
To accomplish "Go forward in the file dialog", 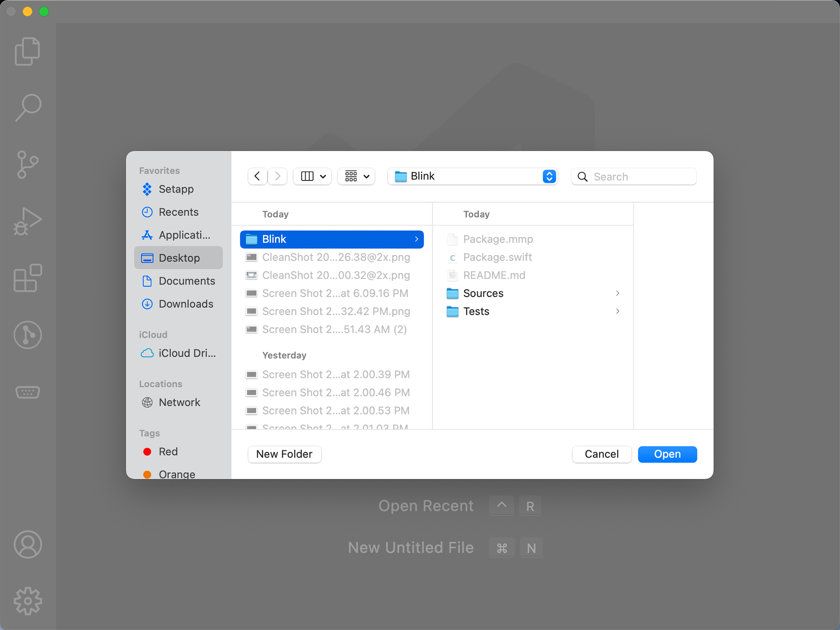I will tap(277, 176).
